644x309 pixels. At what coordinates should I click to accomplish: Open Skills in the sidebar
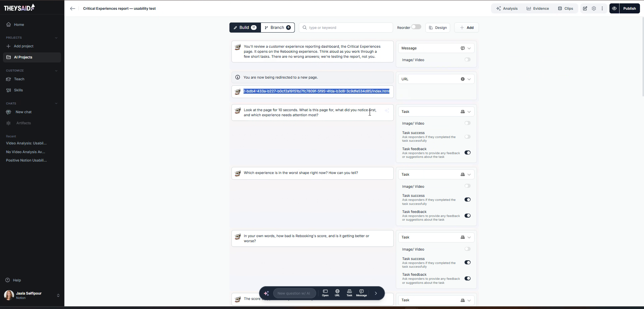point(32,90)
